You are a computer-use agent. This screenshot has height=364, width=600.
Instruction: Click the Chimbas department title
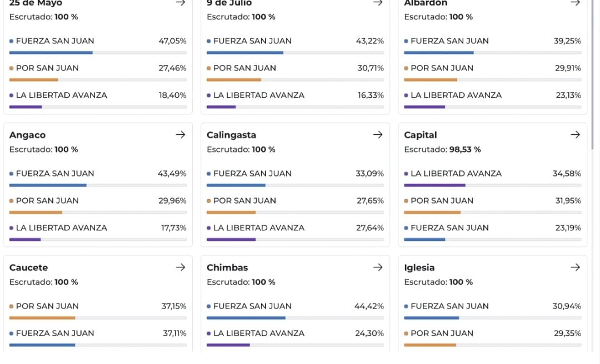pos(227,267)
